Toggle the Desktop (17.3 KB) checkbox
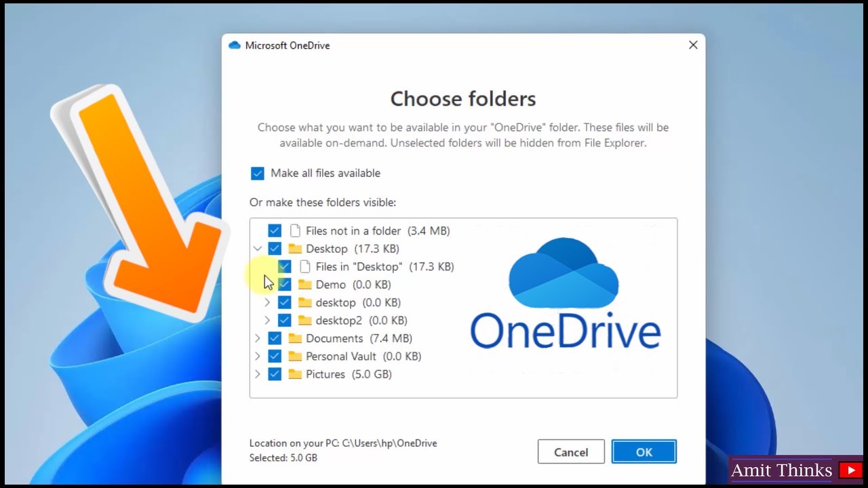Image resolution: width=868 pixels, height=488 pixels. (275, 249)
